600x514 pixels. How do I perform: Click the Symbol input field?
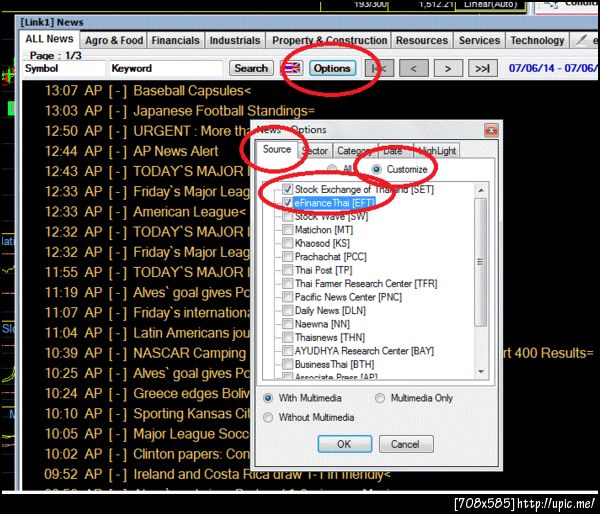tap(64, 69)
